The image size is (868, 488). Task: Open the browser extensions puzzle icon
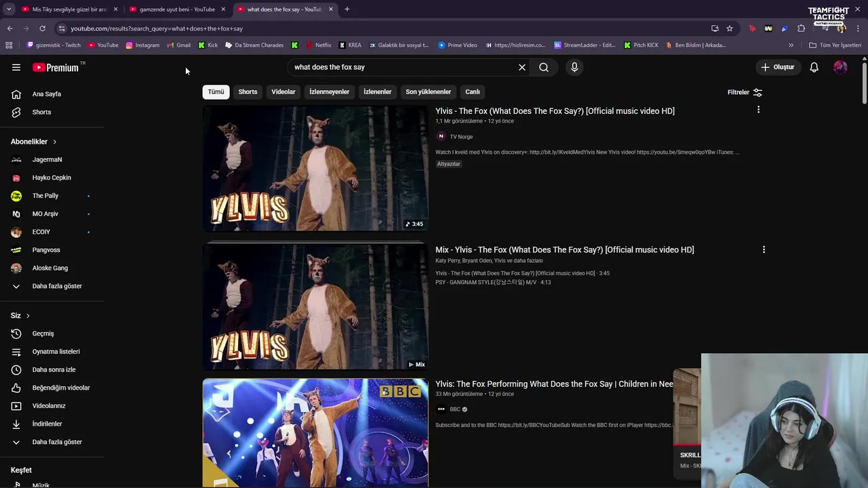(802, 28)
